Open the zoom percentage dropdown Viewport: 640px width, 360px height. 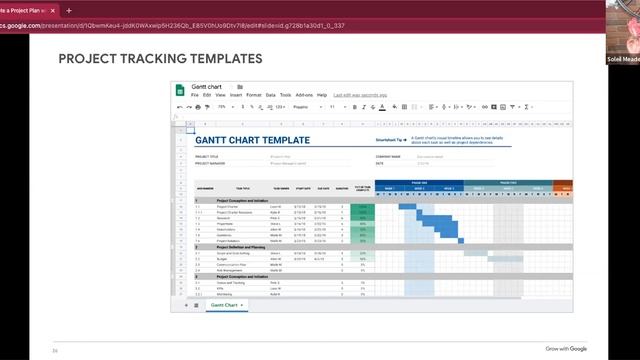(226, 107)
